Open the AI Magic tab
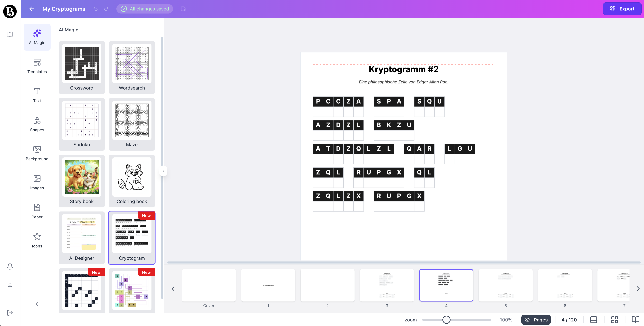This screenshot has height=326, width=644. coord(37,37)
